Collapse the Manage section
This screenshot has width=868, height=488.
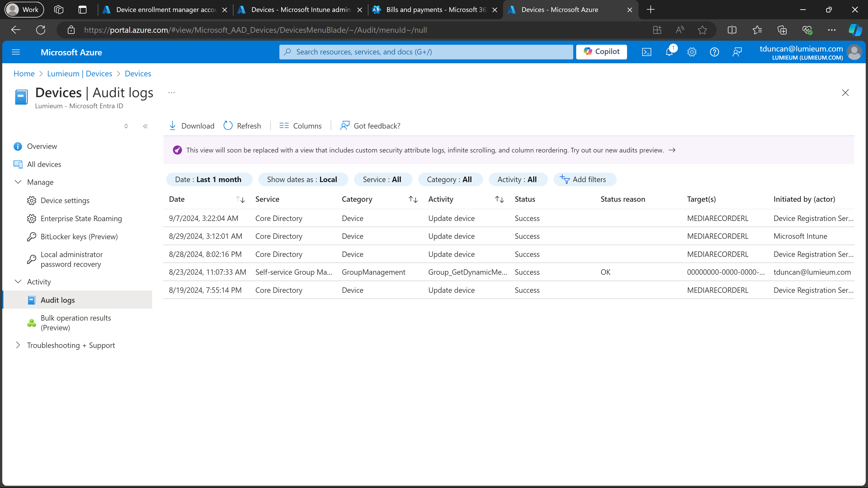click(x=18, y=182)
